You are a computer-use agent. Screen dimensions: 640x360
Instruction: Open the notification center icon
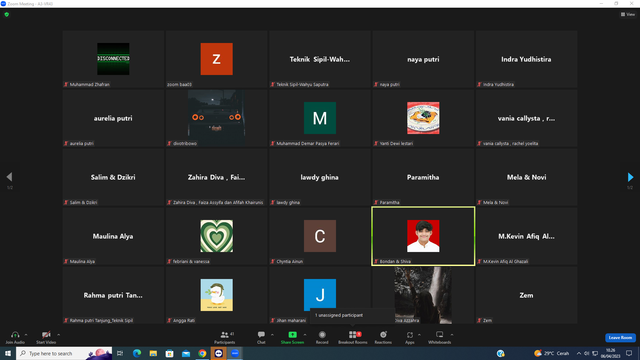629,353
